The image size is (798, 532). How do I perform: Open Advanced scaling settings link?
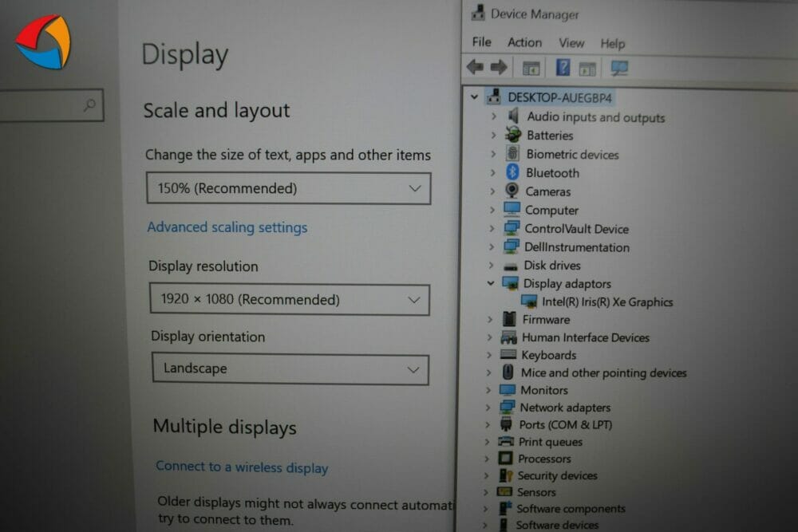pyautogui.click(x=227, y=227)
